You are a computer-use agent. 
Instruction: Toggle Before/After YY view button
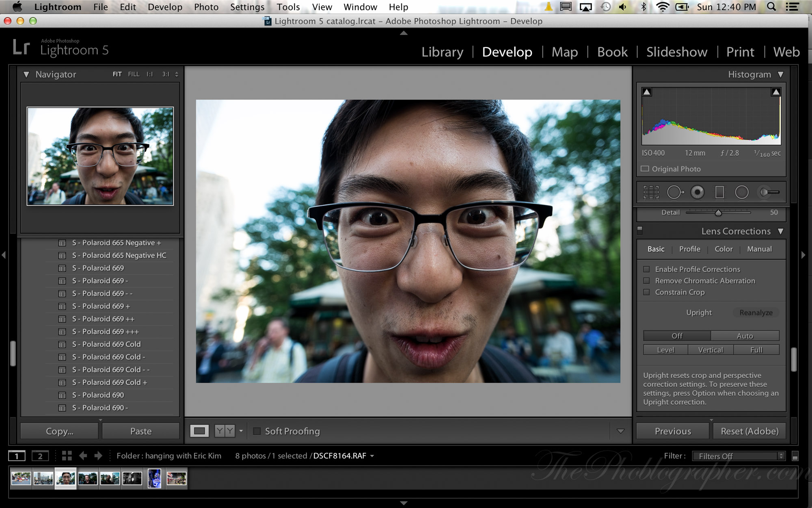225,431
